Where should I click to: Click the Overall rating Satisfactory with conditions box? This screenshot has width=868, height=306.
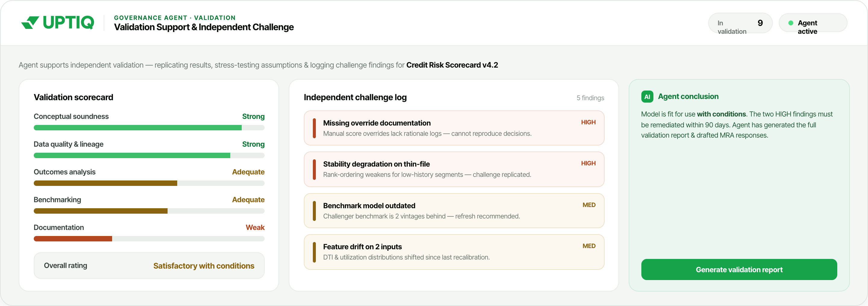click(149, 266)
